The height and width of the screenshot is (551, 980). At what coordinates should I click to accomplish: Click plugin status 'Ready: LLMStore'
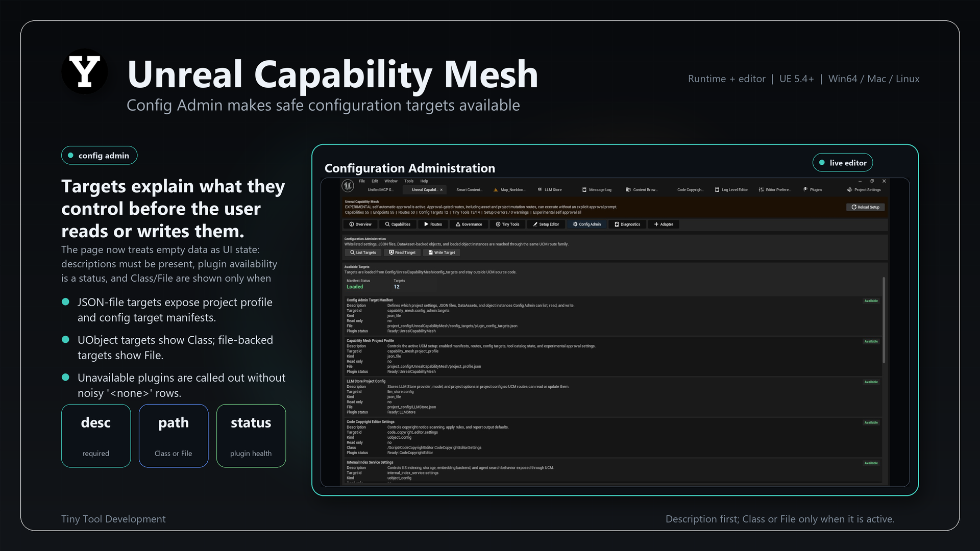401,412
